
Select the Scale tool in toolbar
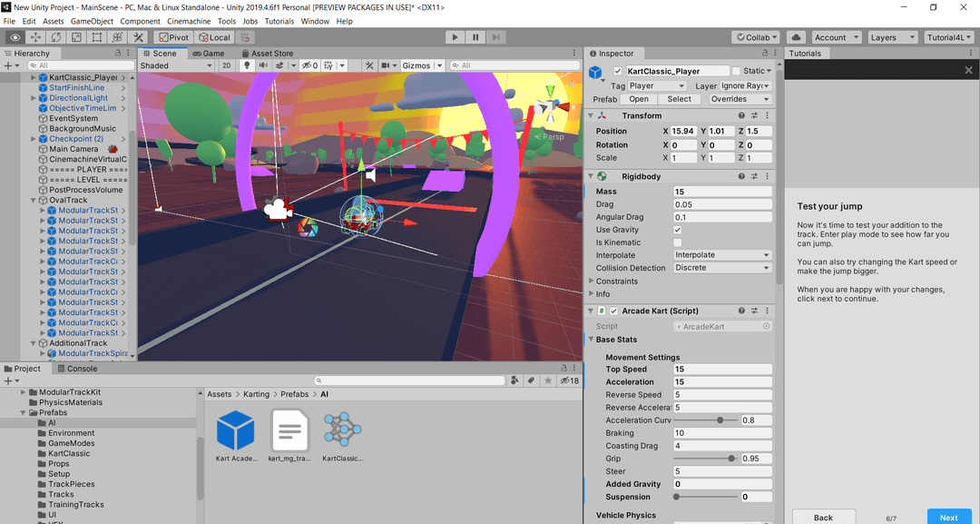coord(76,37)
